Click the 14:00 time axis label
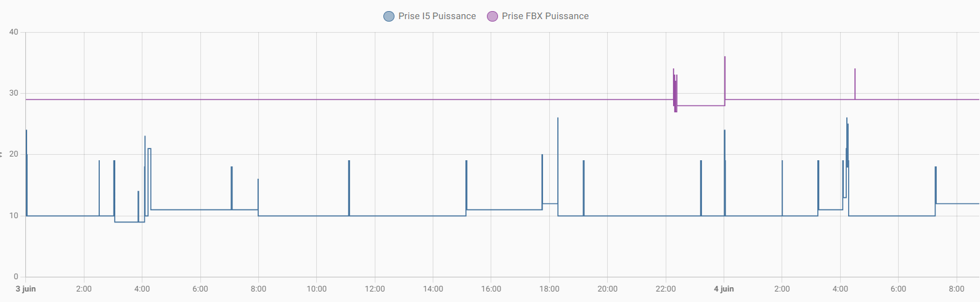 (433, 288)
